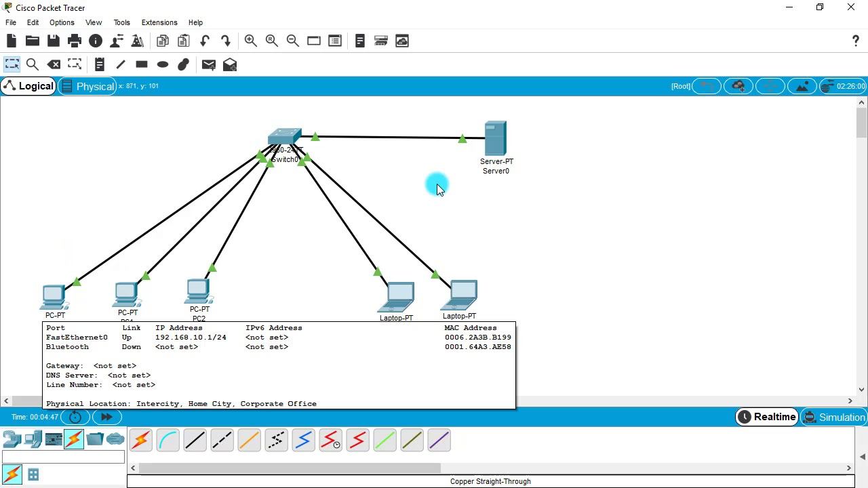Click the Fast Forward Time button
Screen dimensions: 868x488
coord(106,417)
